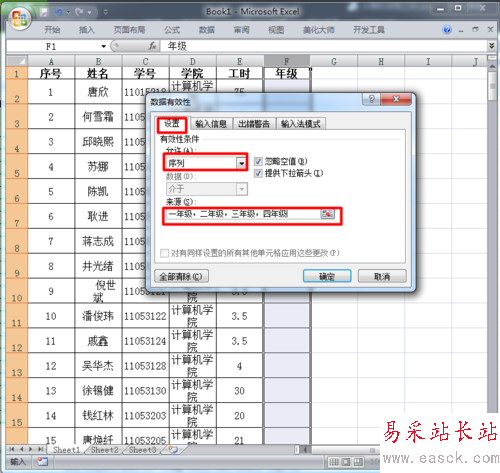This screenshot has height=473, width=500.
Task: Click the range selector icon in source field
Action: 327,214
